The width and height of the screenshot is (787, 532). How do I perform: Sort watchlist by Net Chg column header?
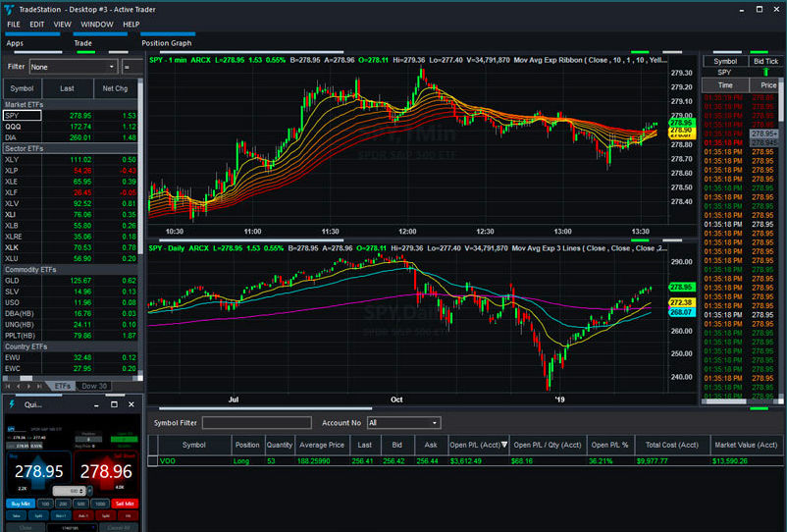point(115,88)
